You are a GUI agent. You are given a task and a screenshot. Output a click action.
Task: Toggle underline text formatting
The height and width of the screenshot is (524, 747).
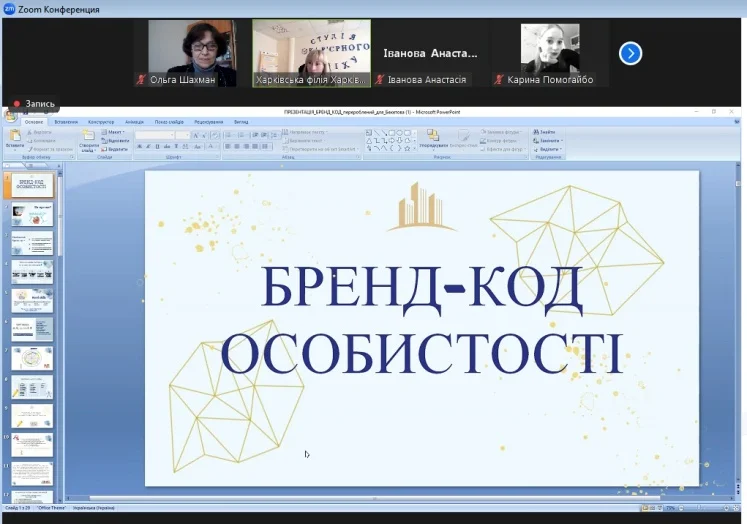[155, 146]
